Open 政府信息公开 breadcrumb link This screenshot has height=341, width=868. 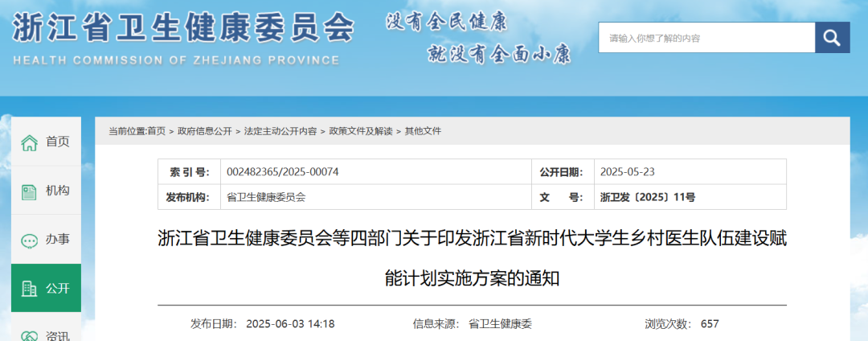(205, 131)
